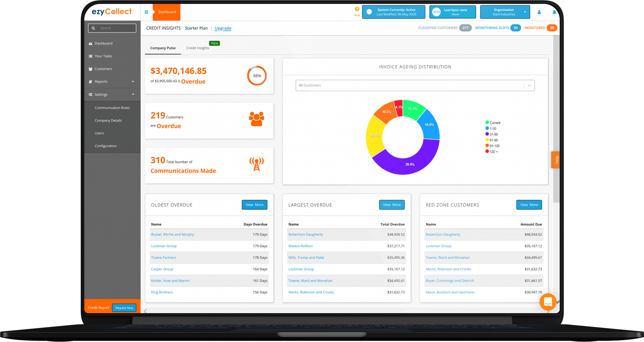The image size is (644, 342).
Task: Click Request New in Credit Report bar
Action: tap(124, 308)
